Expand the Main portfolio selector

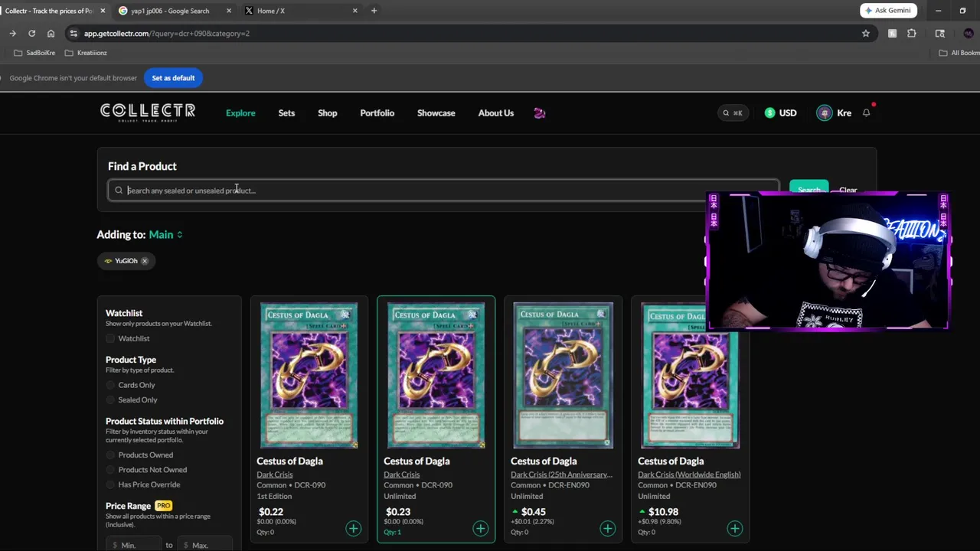click(166, 235)
